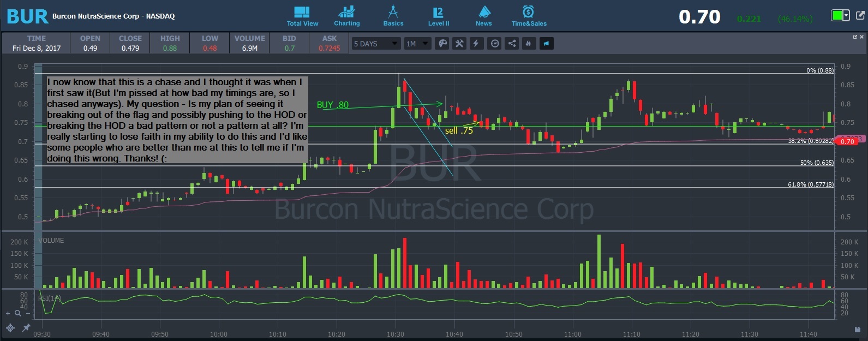Viewport: 868px width, 341px height.
Task: Click the VOLUME indicator label
Action: 51,241
